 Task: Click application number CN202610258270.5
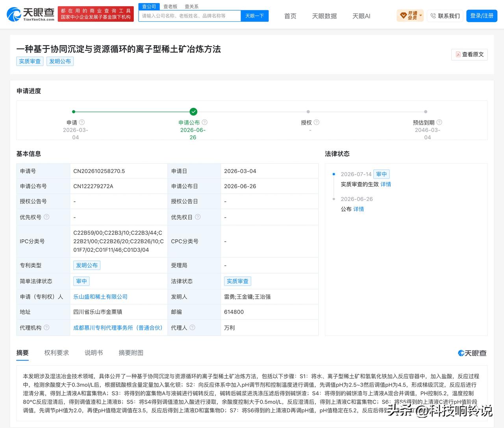click(99, 171)
